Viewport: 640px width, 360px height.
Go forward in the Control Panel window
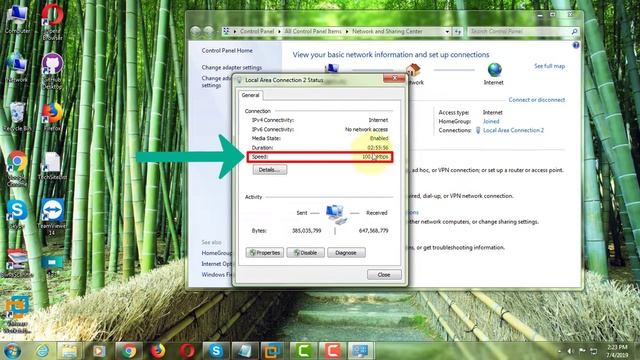coord(209,31)
